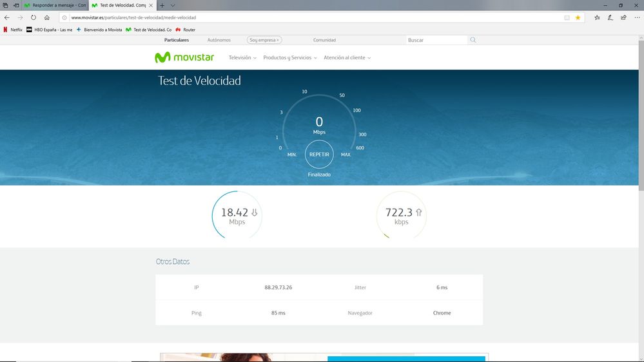Expand Atención al cliente menu
The width and height of the screenshot is (644, 362).
347,57
